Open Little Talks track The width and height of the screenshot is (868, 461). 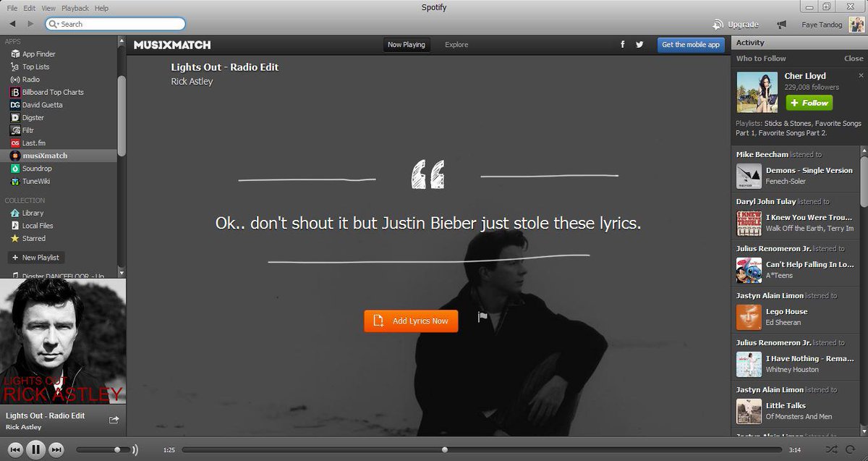785,406
